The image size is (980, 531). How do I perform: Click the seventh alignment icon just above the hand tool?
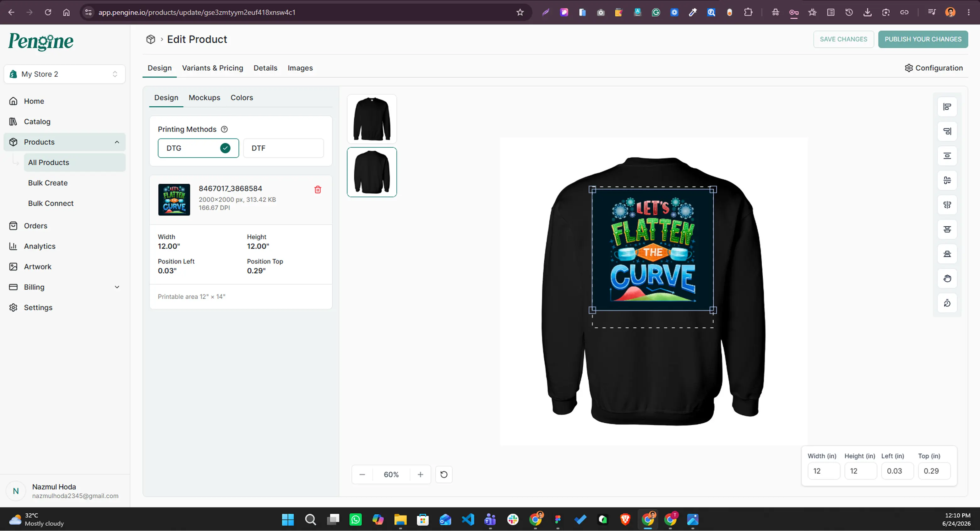click(947, 254)
